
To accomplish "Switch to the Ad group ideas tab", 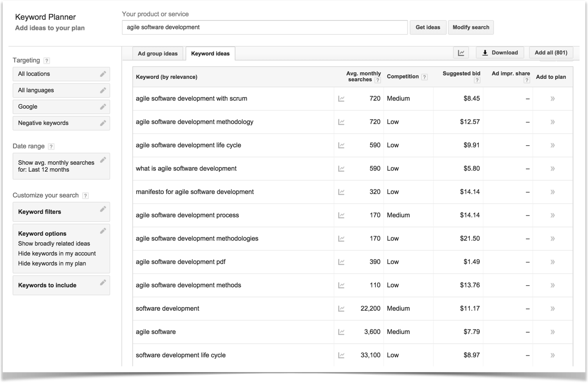I will [x=158, y=54].
